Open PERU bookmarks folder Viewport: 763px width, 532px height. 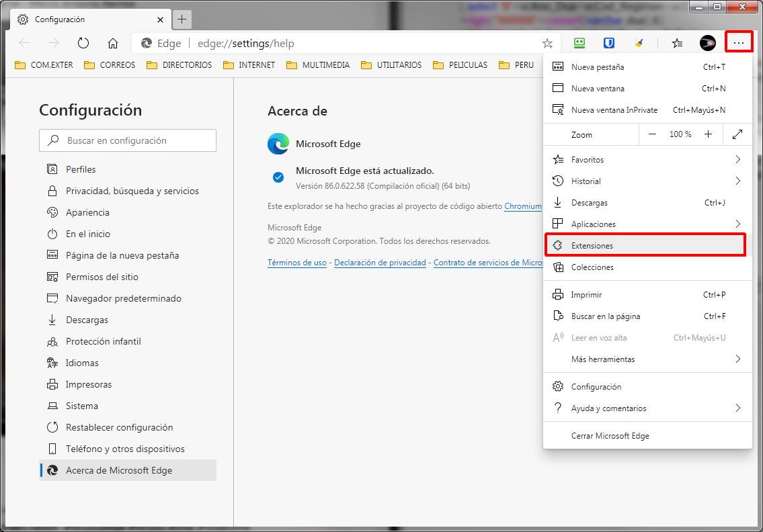coord(516,64)
